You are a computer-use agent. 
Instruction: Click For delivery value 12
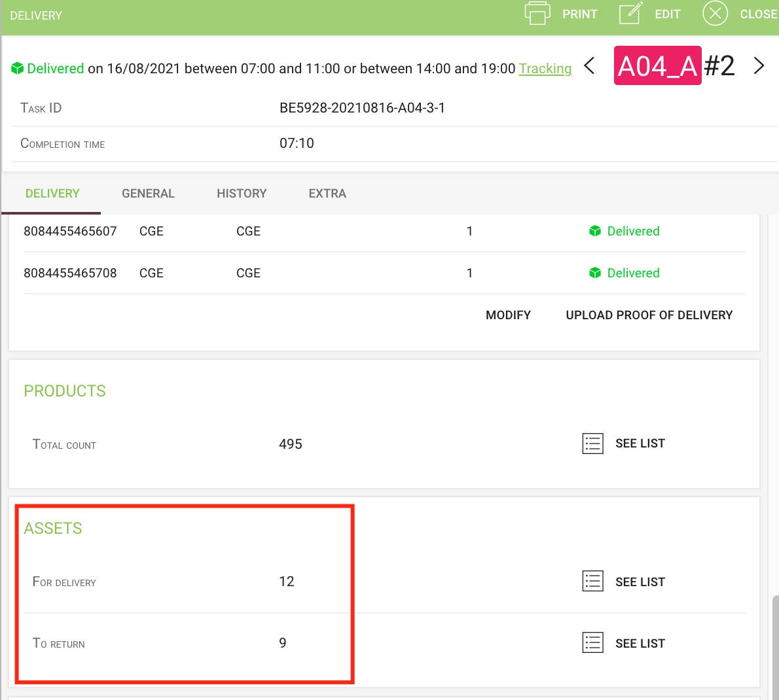[x=287, y=582]
